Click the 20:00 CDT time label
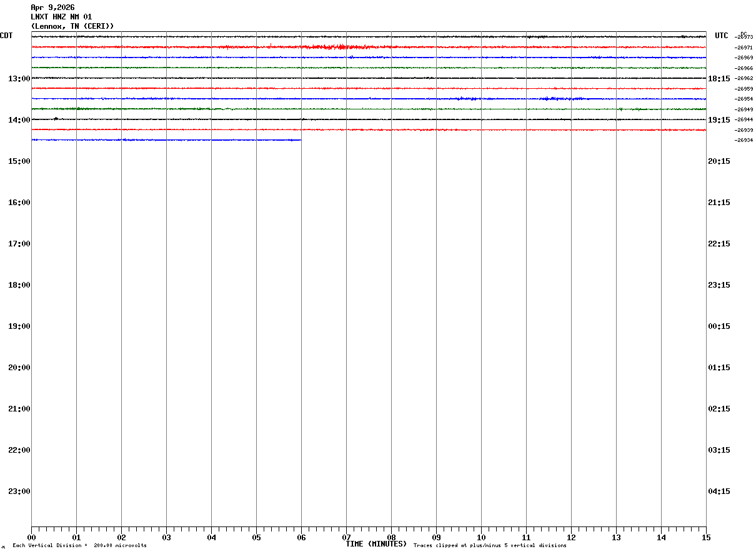This screenshot has width=756, height=554. (x=19, y=368)
